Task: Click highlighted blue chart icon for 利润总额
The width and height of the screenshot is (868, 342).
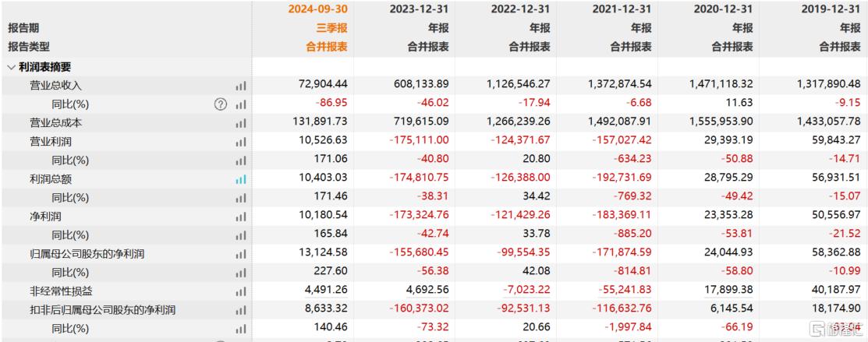Action: [x=241, y=179]
